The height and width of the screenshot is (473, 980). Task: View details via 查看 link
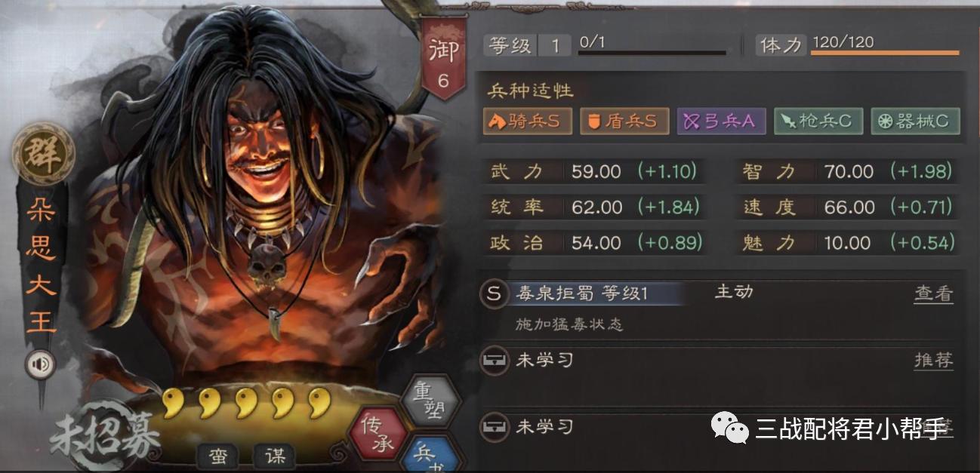933,294
